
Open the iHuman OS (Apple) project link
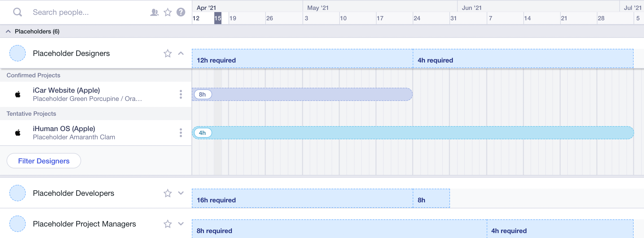pos(64,128)
